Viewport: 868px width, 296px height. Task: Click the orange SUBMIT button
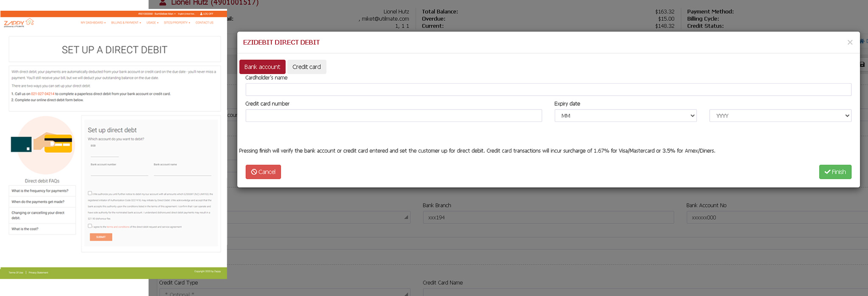[x=101, y=237]
